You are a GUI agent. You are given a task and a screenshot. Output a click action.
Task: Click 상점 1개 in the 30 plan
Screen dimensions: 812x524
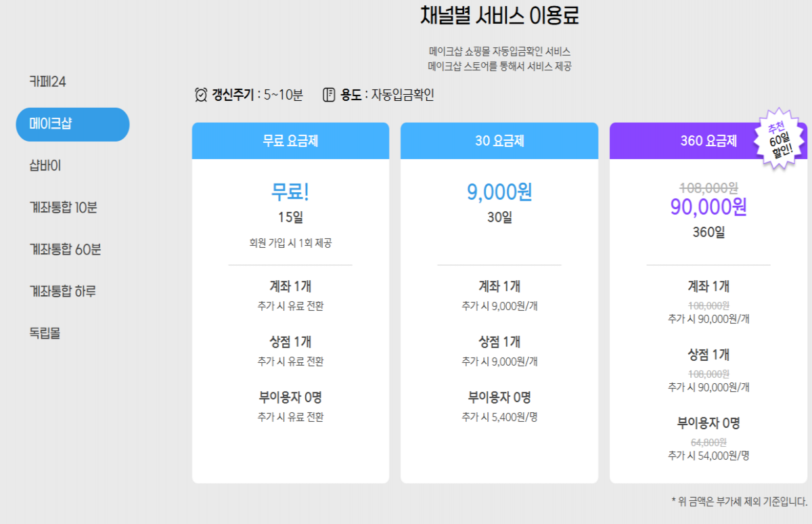499,342
